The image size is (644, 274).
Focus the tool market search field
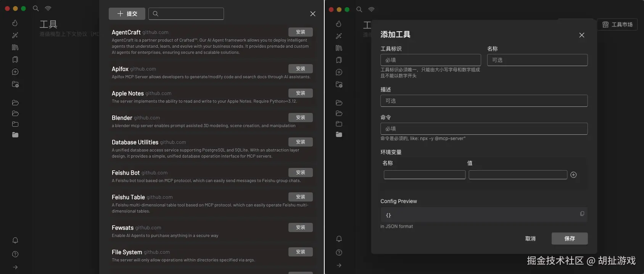pos(186,14)
